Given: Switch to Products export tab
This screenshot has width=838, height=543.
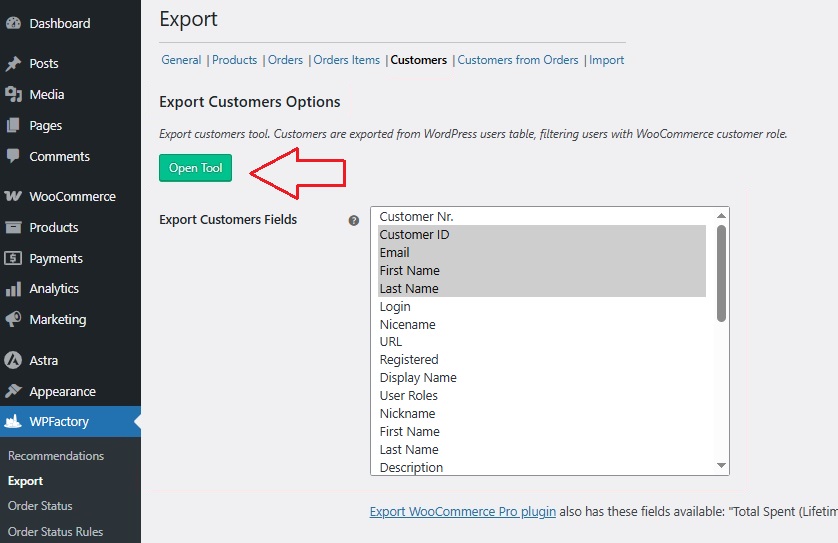Looking at the screenshot, I should (235, 60).
